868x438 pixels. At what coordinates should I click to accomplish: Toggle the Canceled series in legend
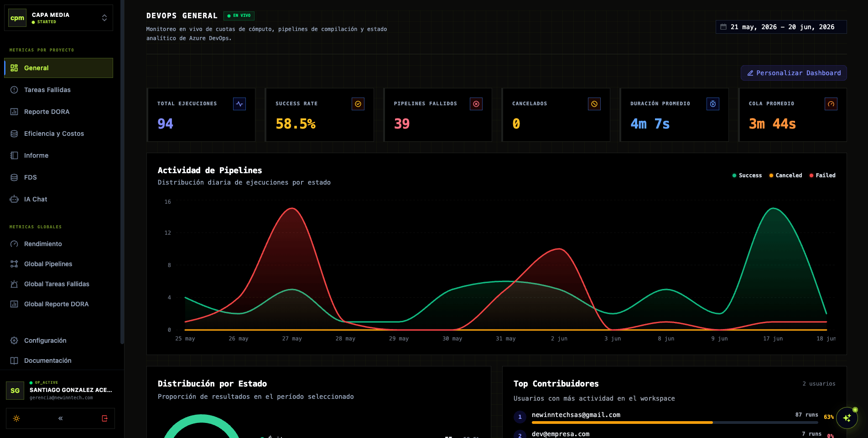click(x=785, y=175)
